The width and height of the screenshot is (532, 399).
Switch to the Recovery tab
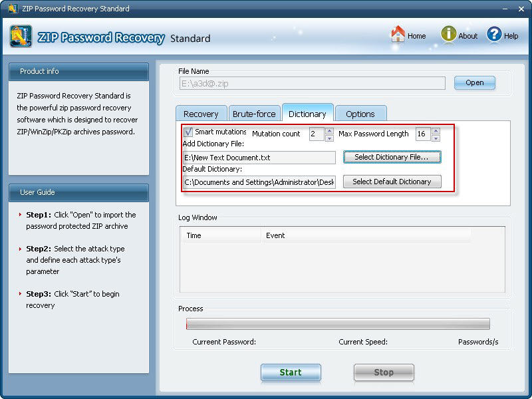pyautogui.click(x=201, y=114)
